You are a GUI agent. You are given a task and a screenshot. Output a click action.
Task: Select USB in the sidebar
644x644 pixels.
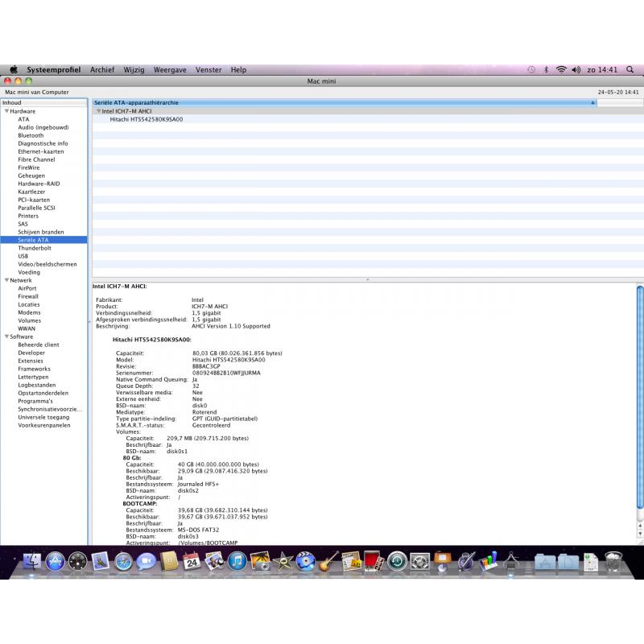coord(23,256)
